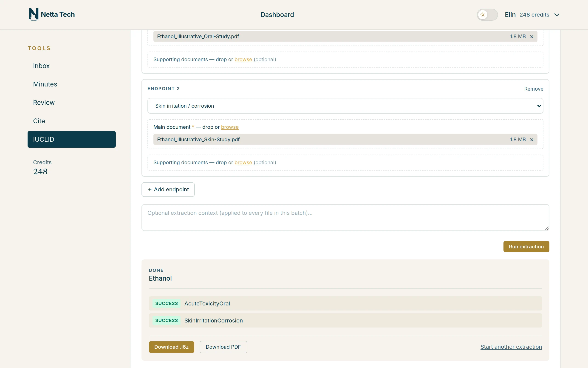Select the AcuteToxicityOral result row

(345, 304)
